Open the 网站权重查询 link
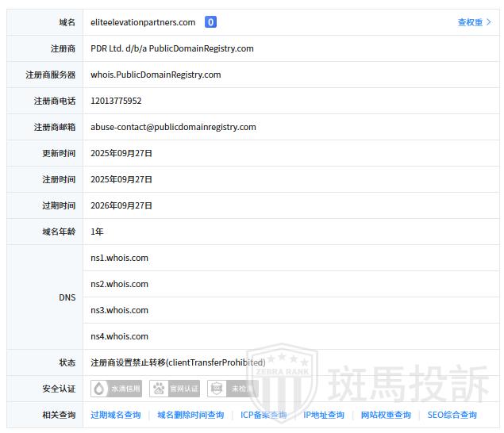The image size is (504, 433). click(x=386, y=415)
